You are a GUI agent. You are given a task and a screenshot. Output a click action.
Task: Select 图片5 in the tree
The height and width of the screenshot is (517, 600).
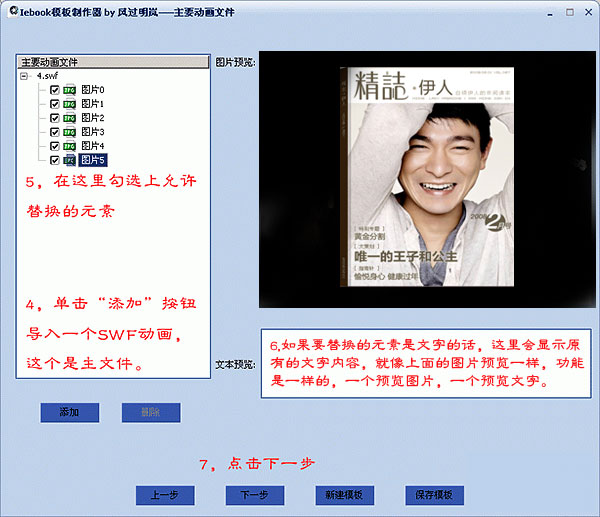(x=93, y=160)
